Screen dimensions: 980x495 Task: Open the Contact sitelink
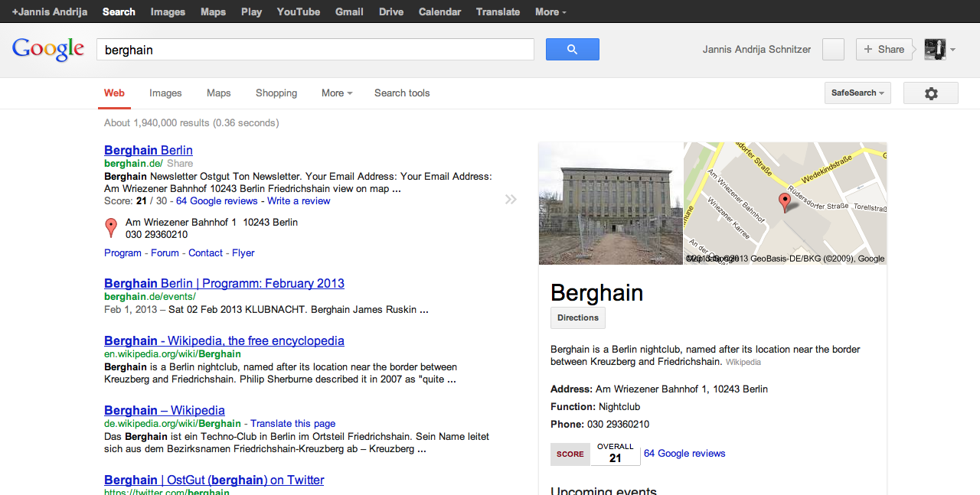click(x=205, y=253)
